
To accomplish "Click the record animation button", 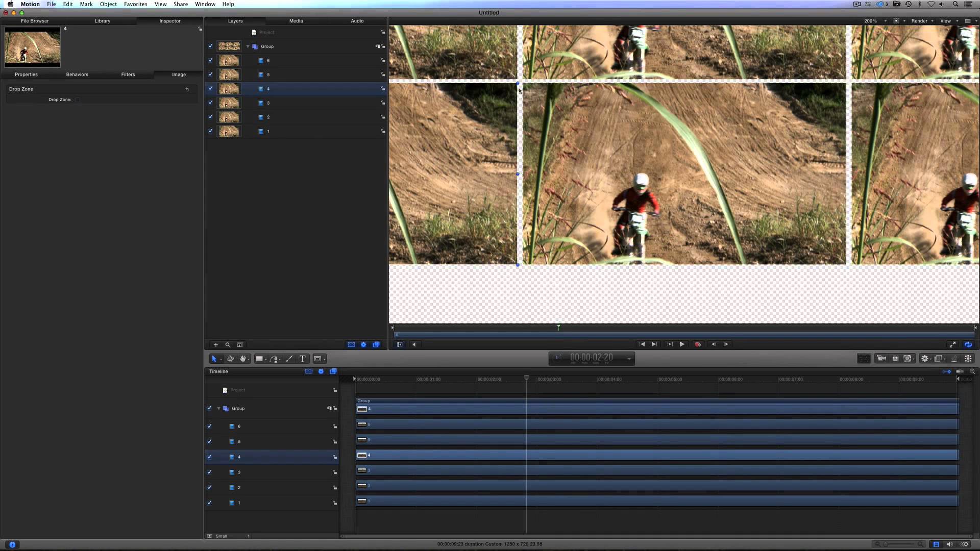I will click(x=698, y=344).
